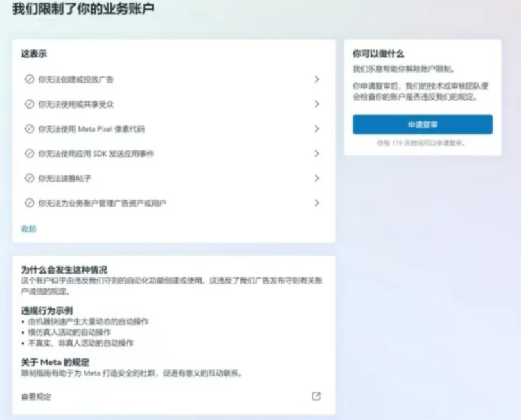Collapse the restrictions list via 收起
The width and height of the screenshot is (521, 420).
pos(28,229)
